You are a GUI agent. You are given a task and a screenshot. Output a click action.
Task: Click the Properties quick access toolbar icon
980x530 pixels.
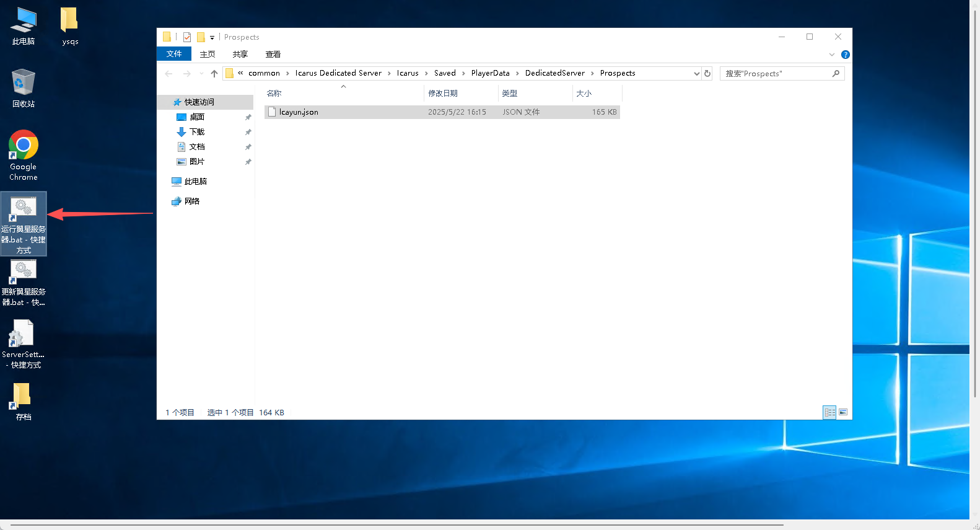click(186, 37)
